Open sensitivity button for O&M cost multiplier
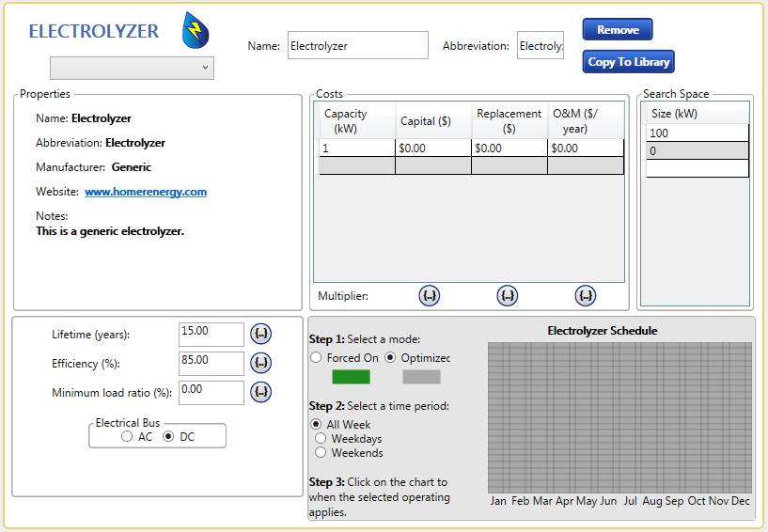The height and width of the screenshot is (532, 768). [x=586, y=296]
